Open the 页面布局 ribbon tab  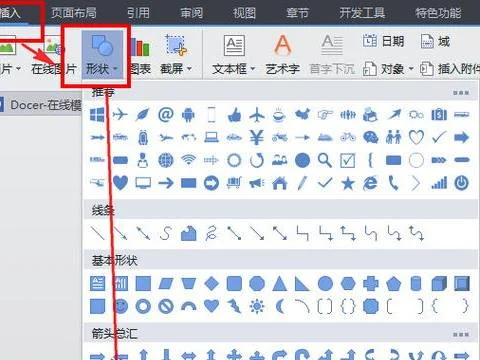(74, 13)
